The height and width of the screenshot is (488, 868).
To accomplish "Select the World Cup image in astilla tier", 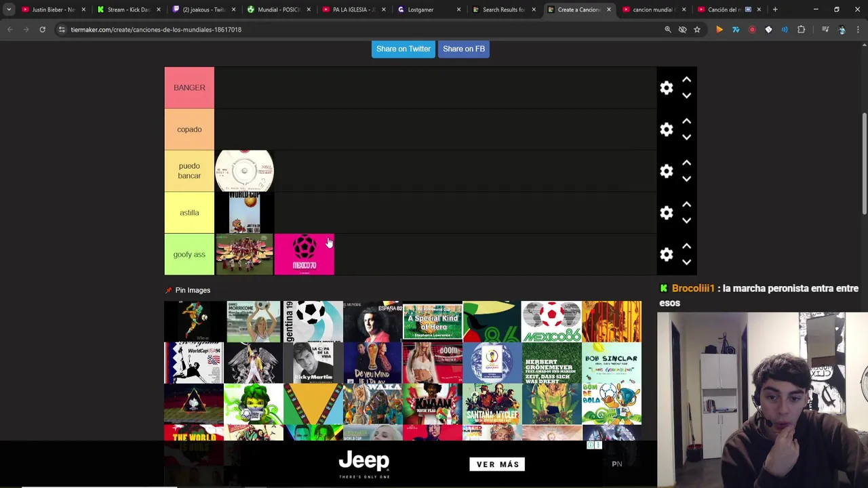I will point(244,213).
